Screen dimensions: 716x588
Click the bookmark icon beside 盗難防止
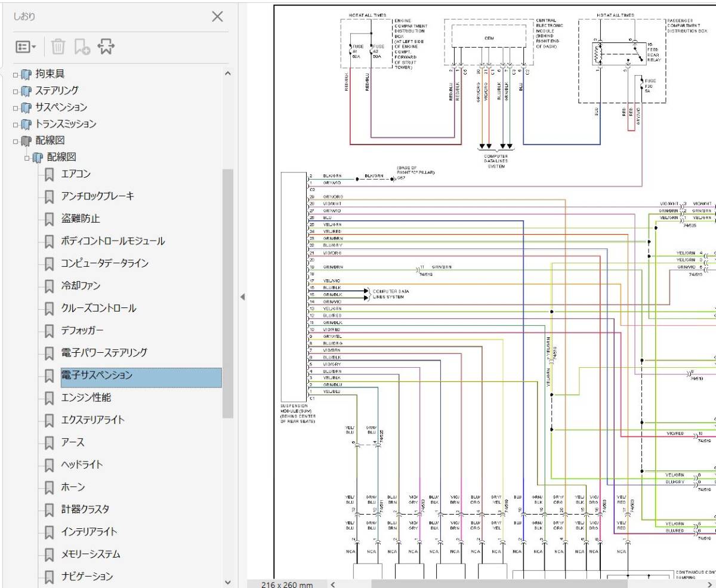point(50,219)
